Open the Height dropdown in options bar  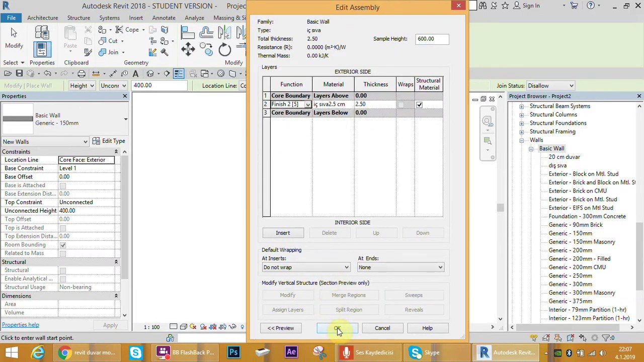click(82, 85)
